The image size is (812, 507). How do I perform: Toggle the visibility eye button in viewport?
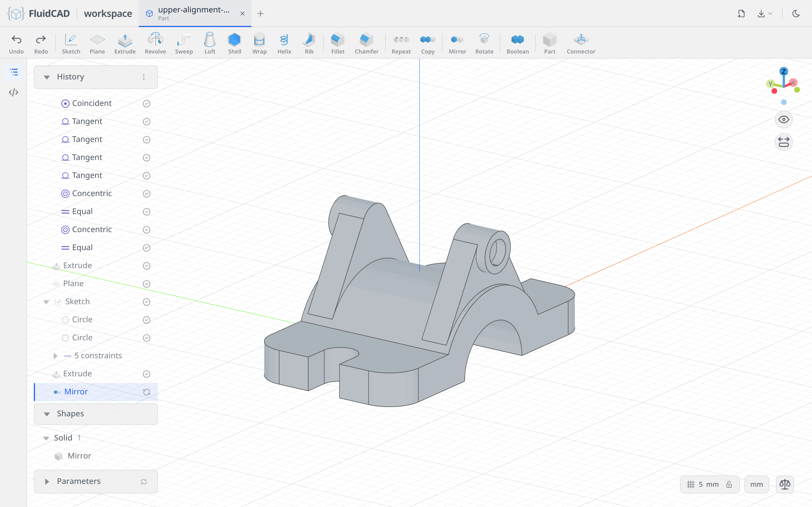pyautogui.click(x=784, y=119)
